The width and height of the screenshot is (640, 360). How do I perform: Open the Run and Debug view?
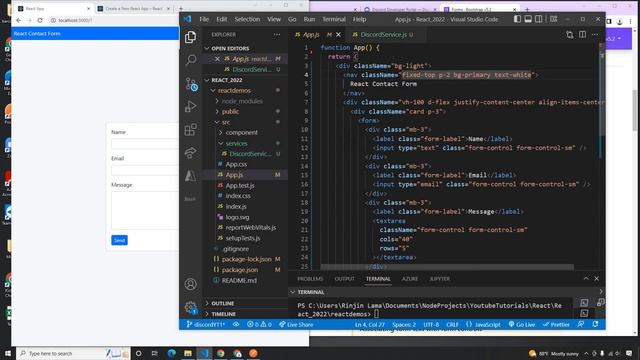tap(191, 107)
